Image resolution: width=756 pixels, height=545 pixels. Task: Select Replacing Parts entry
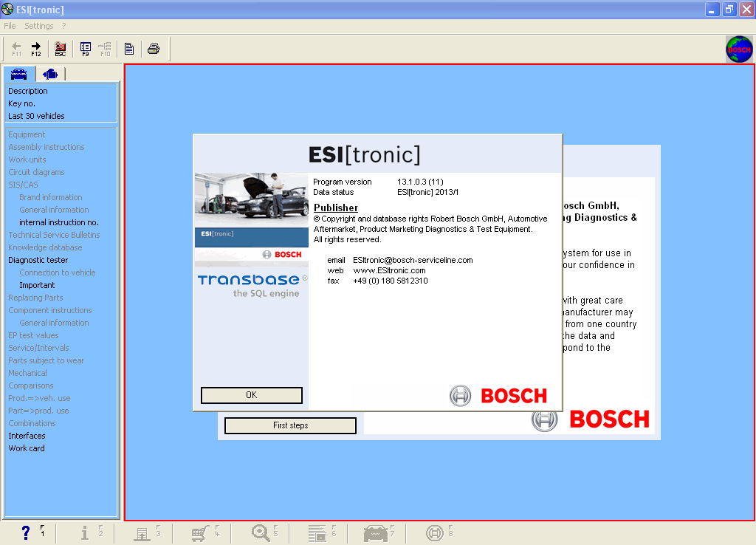pyautogui.click(x=35, y=298)
